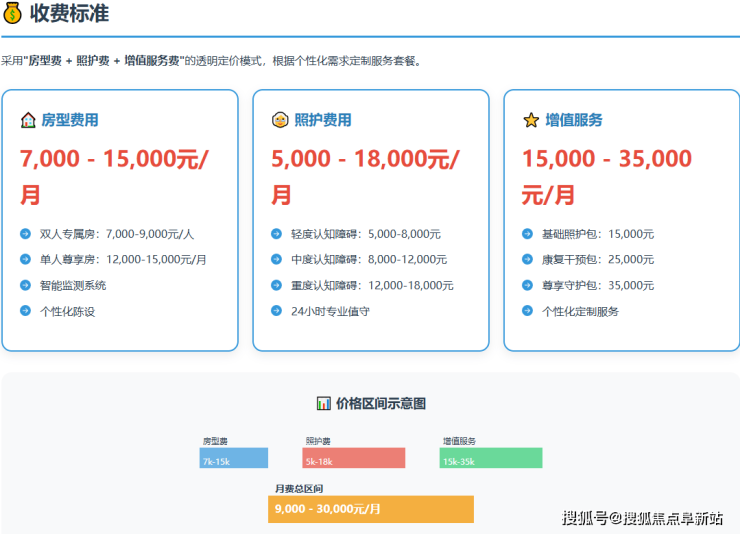The width and height of the screenshot is (740, 534).
Task: Click the elderly face icon beside 照护费用
Action: (280, 120)
